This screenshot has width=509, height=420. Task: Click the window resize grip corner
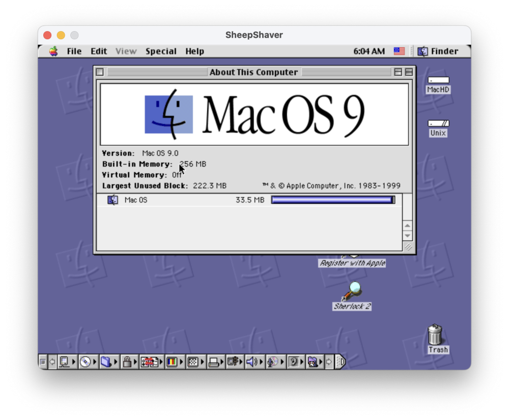408,247
